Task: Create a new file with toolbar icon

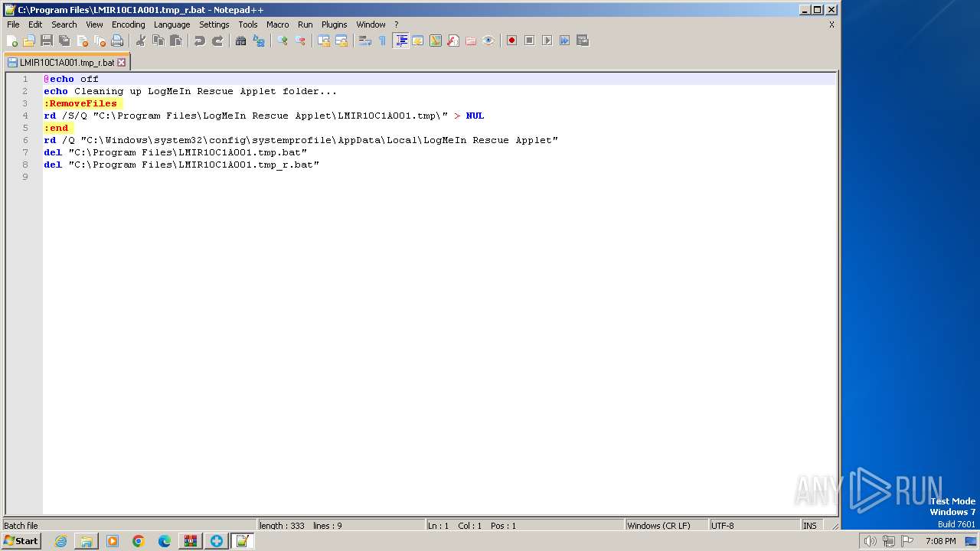Action: coord(12,41)
